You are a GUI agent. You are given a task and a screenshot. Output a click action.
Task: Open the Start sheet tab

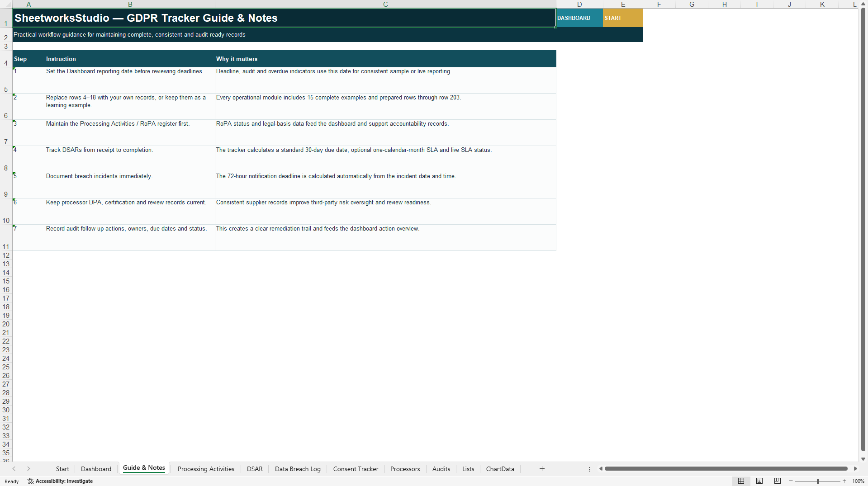[62, 469]
